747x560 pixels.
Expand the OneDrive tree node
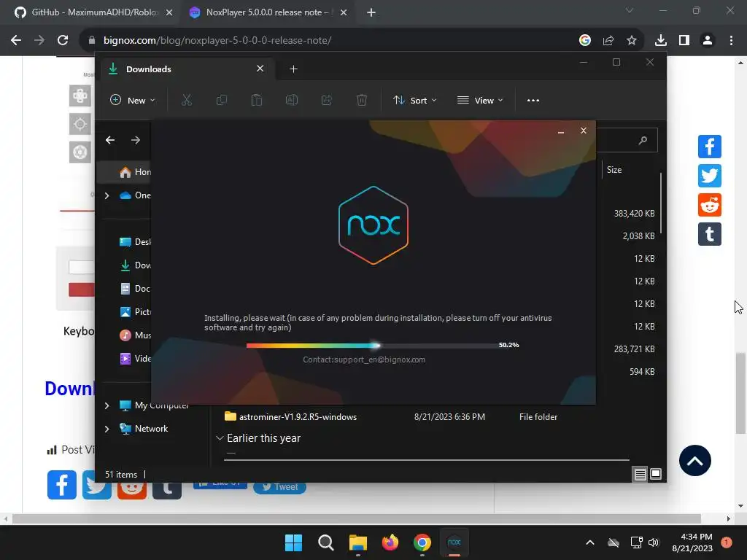click(x=107, y=195)
